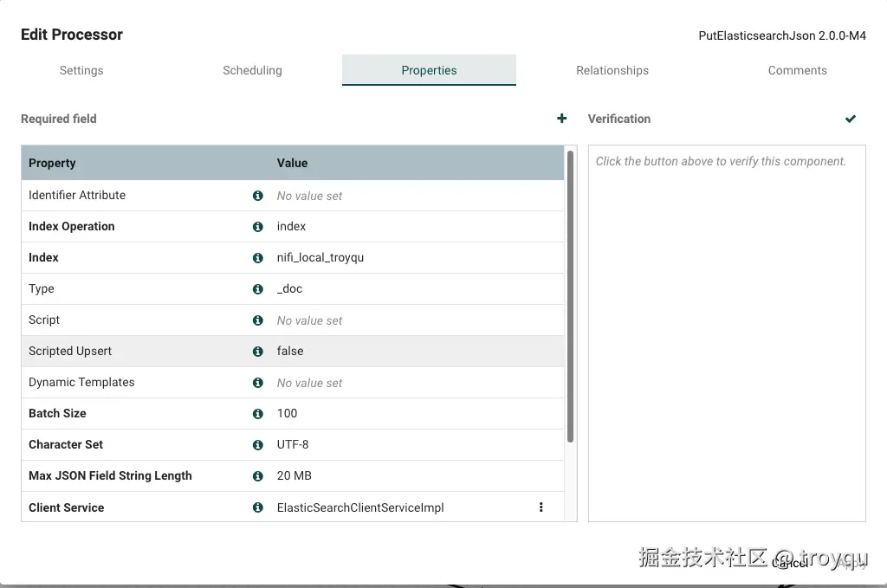This screenshot has height=588, width=887.
Task: Click info icon beside Batch Size
Action: (x=257, y=414)
